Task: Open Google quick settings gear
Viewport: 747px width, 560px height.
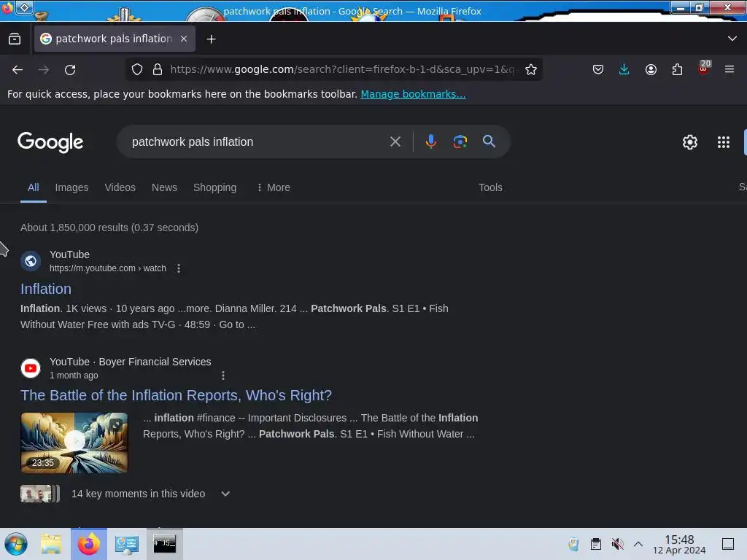Action: [x=690, y=142]
